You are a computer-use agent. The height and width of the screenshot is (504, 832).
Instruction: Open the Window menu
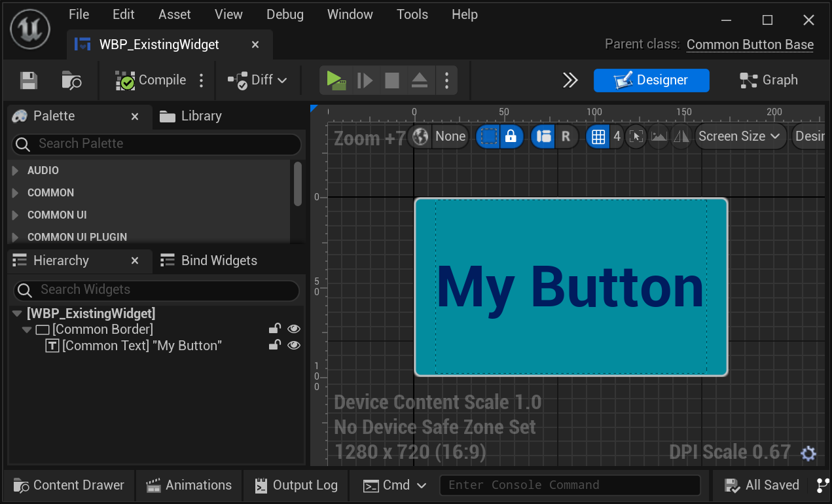(350, 14)
